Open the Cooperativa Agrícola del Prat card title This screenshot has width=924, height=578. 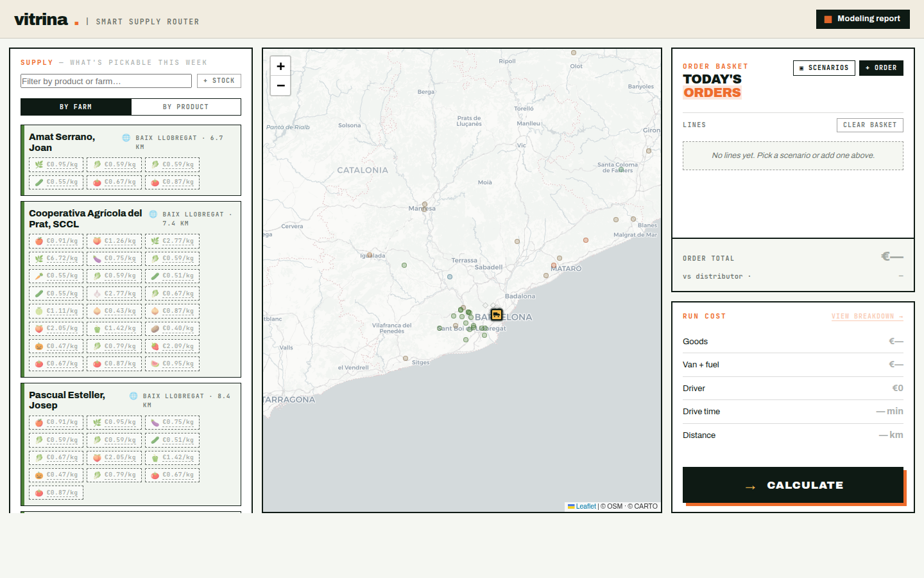(85, 218)
